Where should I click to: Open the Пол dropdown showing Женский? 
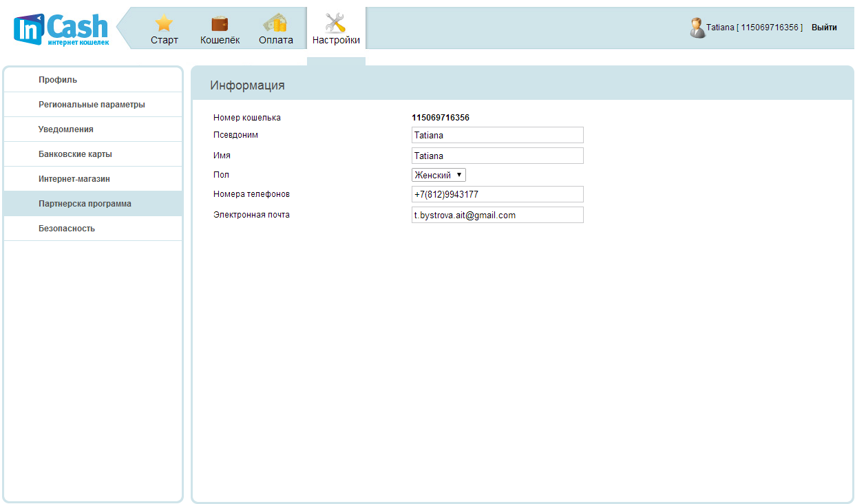tap(439, 175)
